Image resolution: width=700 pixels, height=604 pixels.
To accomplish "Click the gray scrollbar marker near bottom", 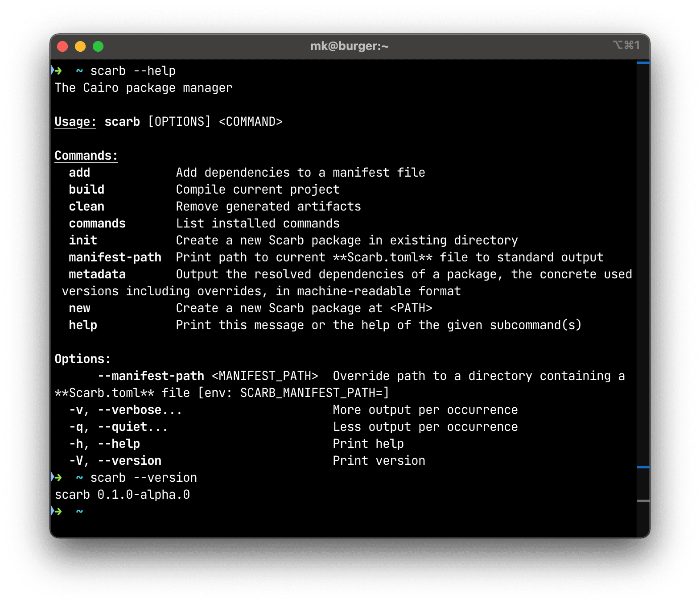I will tap(643, 501).
